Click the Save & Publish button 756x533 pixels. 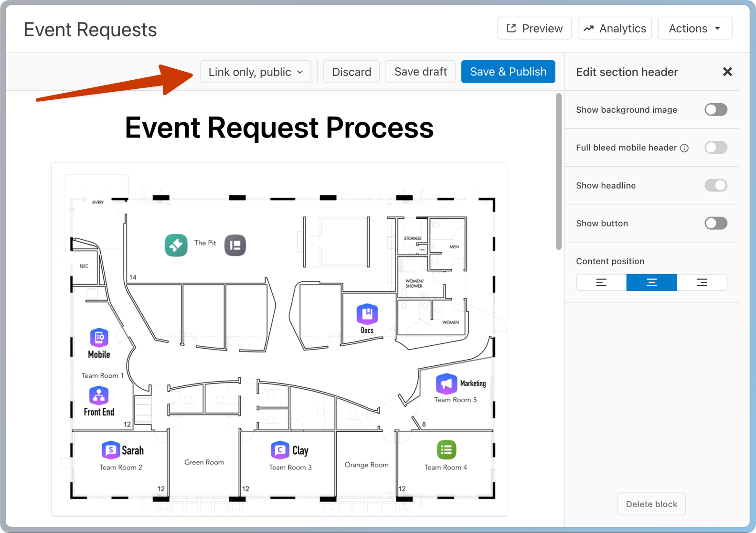tap(508, 72)
